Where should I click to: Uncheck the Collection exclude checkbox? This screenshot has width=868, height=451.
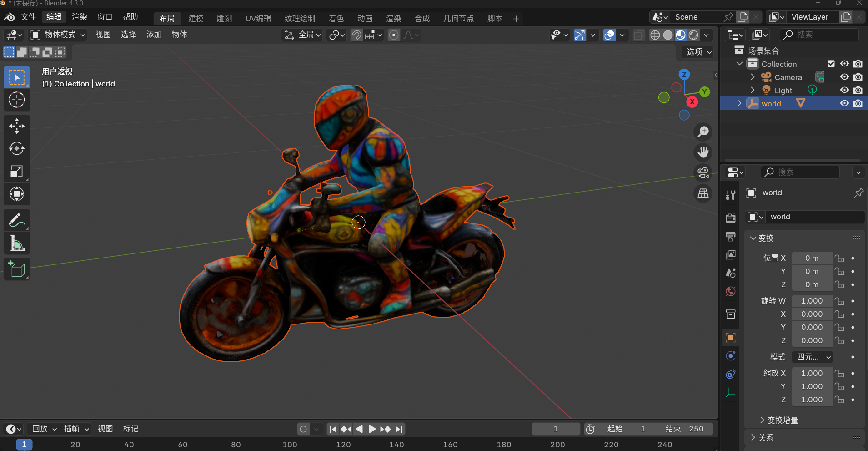(831, 64)
